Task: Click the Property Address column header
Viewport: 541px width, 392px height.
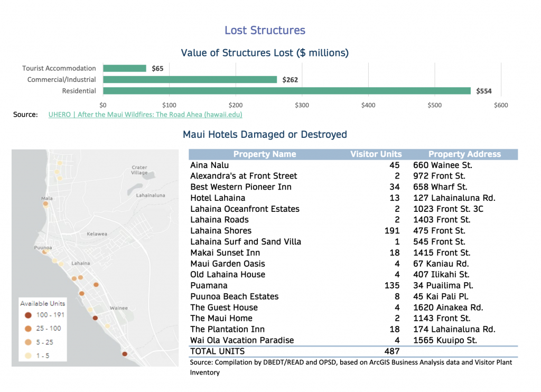Action: [464, 154]
